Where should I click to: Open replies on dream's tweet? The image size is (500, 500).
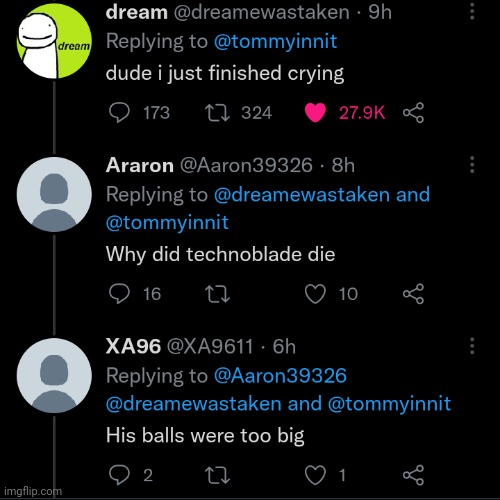(x=119, y=113)
